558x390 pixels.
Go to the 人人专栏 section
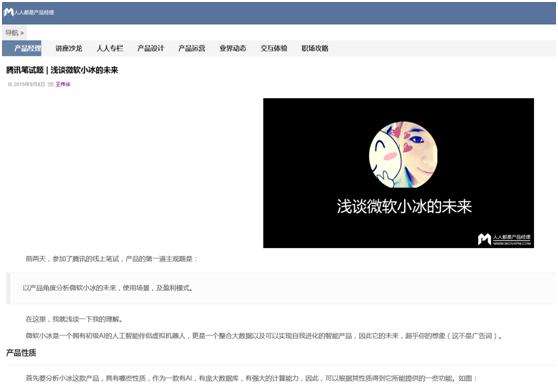click(x=110, y=48)
